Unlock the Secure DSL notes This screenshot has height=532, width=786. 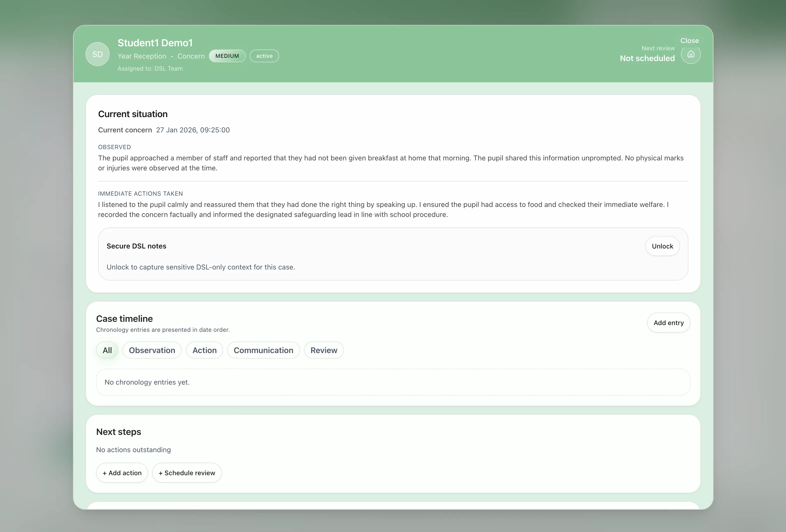tap(662, 246)
